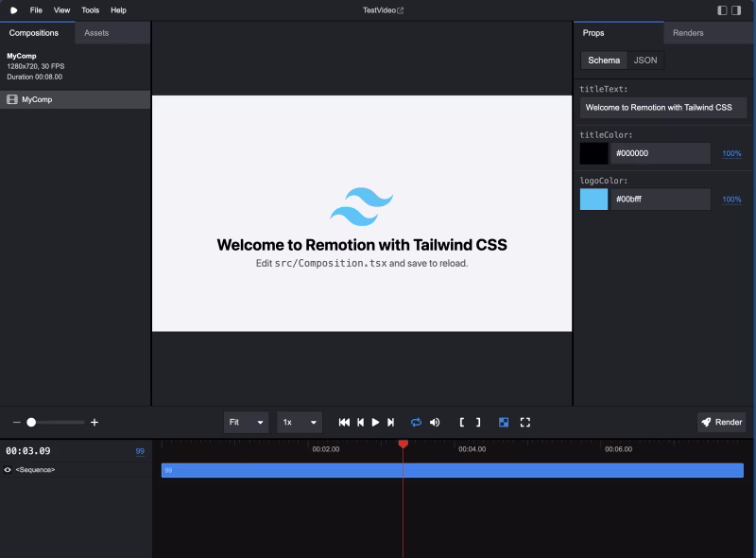Open the Fit preview size dropdown
The image size is (756, 558).
(x=246, y=423)
